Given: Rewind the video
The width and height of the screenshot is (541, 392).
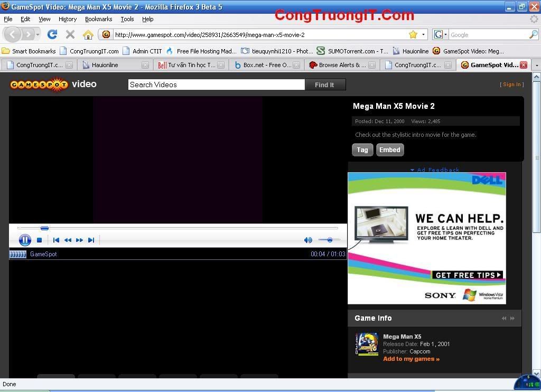Looking at the screenshot, I should pos(68,240).
